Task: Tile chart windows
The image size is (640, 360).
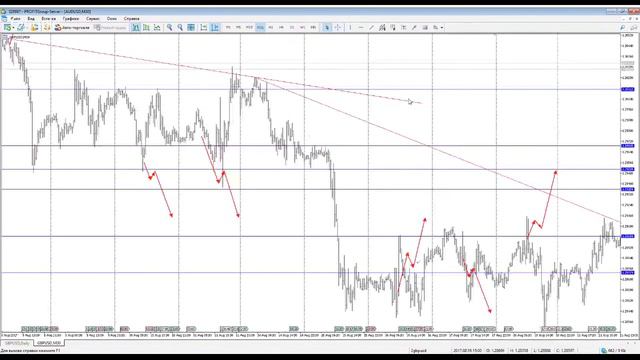Action: pos(191,27)
